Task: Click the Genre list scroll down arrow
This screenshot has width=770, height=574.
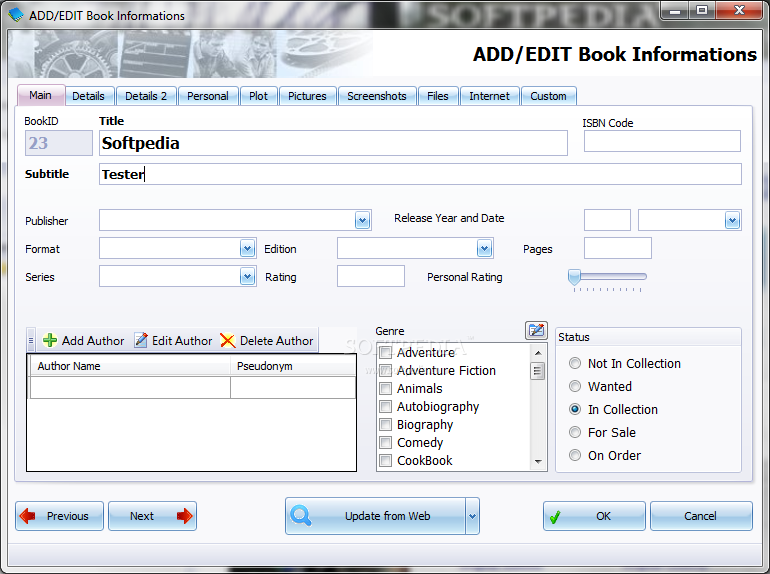Action: [538, 462]
